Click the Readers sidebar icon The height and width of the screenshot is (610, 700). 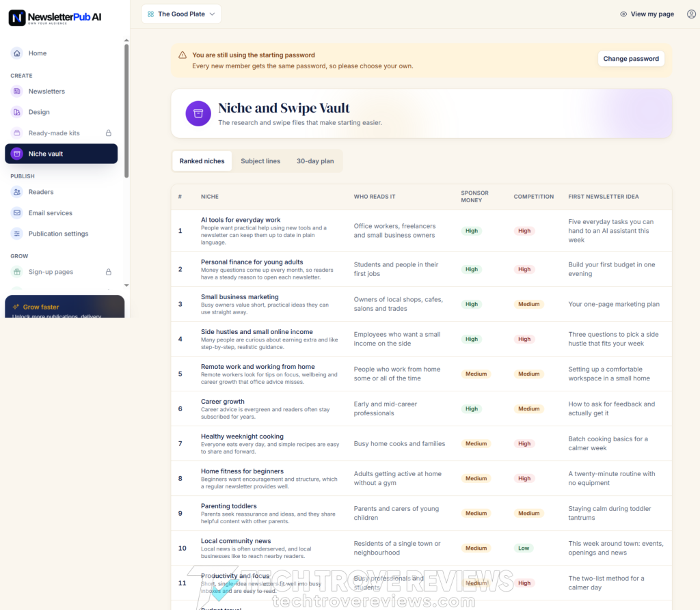pyautogui.click(x=17, y=192)
